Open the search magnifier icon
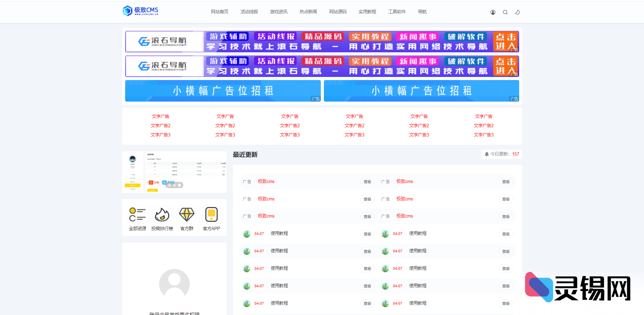Image resolution: width=644 pixels, height=315 pixels. click(x=505, y=12)
